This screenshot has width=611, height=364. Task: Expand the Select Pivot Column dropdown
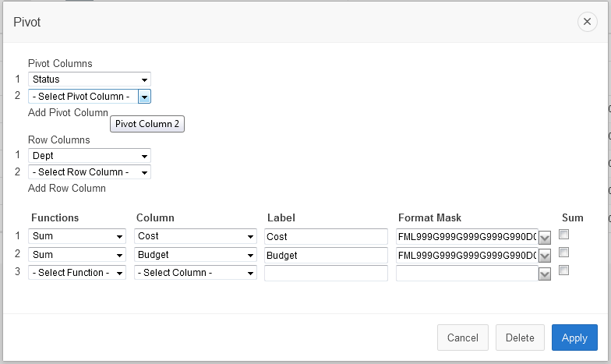pyautogui.click(x=90, y=97)
